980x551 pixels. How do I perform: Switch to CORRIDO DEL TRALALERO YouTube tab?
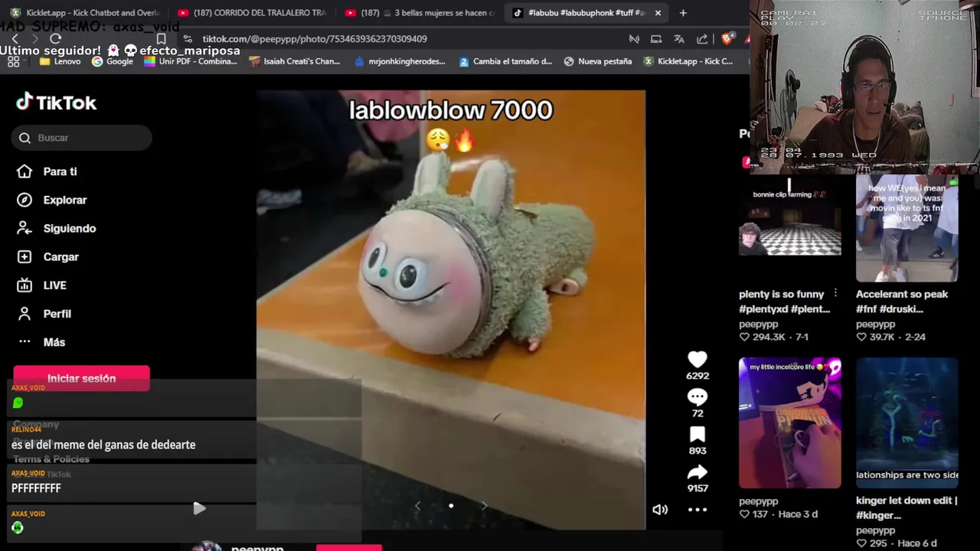251,13
